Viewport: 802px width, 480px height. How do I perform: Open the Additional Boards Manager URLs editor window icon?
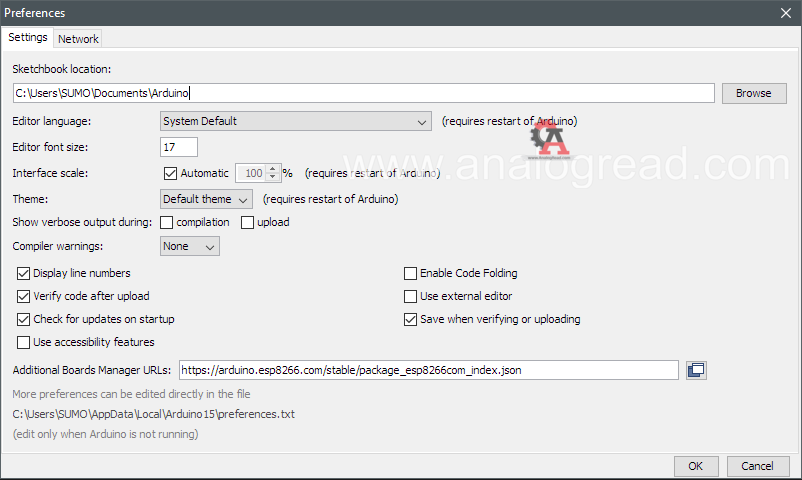coord(696,370)
